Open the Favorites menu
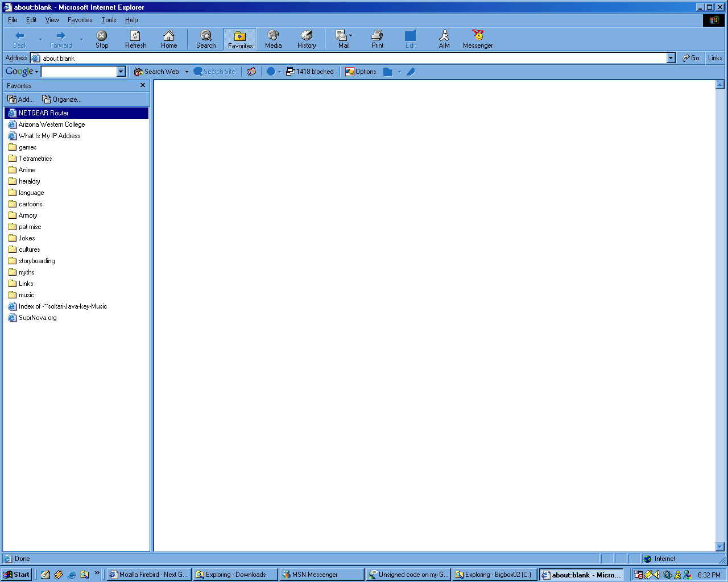Image resolution: width=728 pixels, height=582 pixels. 80,20
